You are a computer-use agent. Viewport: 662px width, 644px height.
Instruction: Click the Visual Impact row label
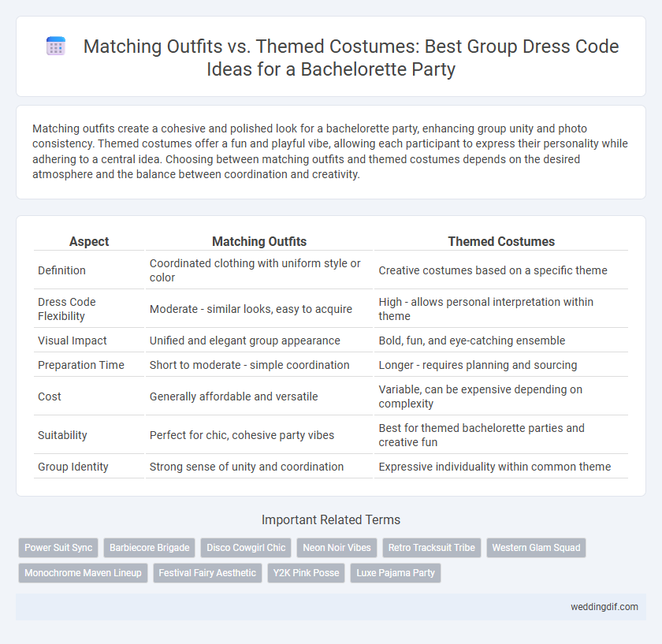[73, 341]
